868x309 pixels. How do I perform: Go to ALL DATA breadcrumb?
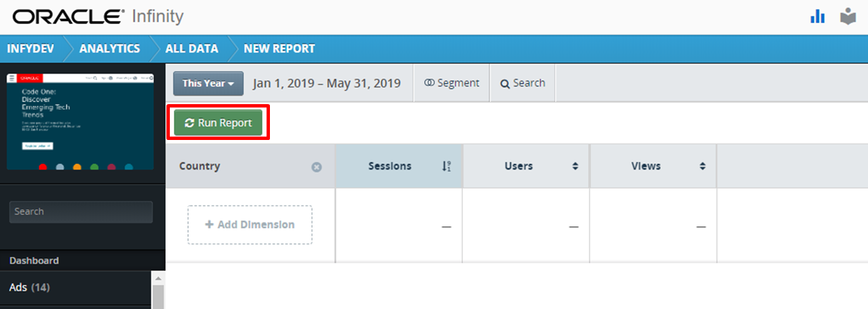click(192, 49)
